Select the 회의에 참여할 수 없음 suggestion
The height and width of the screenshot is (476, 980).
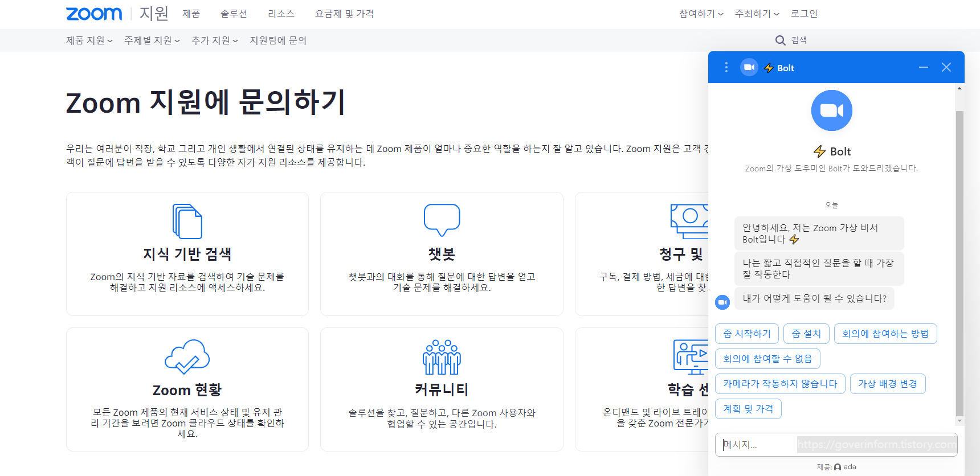(767, 359)
